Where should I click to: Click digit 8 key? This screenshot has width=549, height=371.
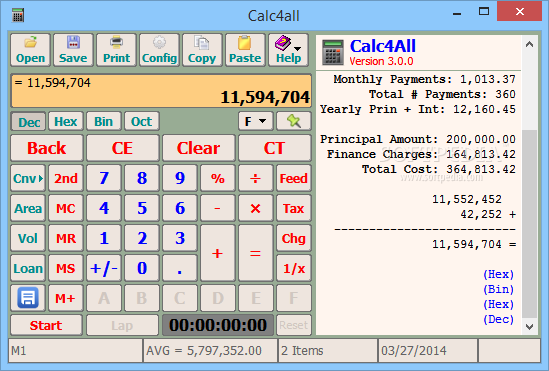point(141,178)
